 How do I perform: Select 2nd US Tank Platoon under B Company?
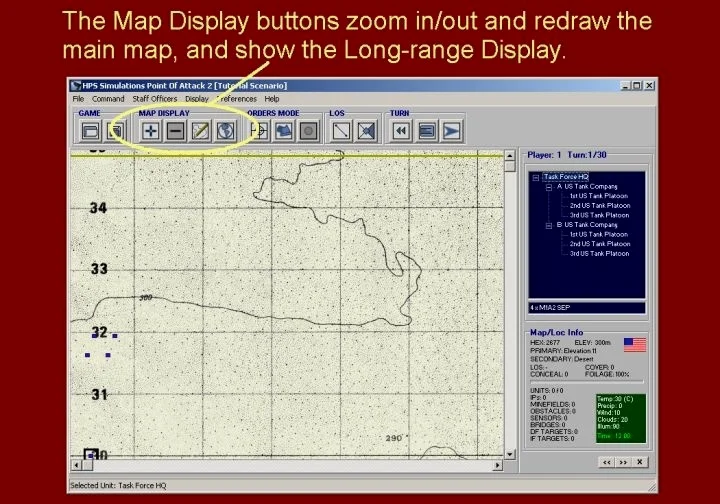click(600, 244)
